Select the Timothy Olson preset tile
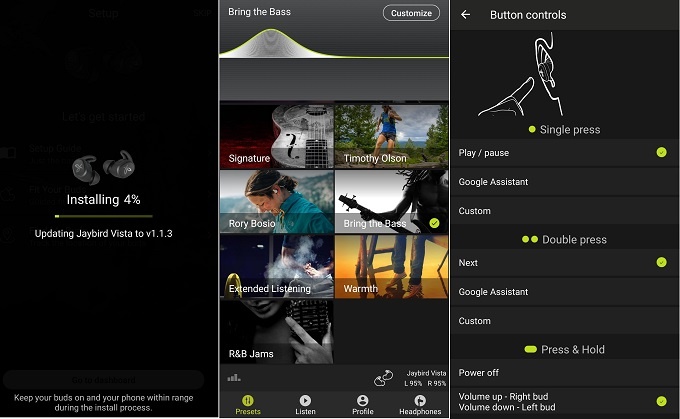 click(391, 137)
